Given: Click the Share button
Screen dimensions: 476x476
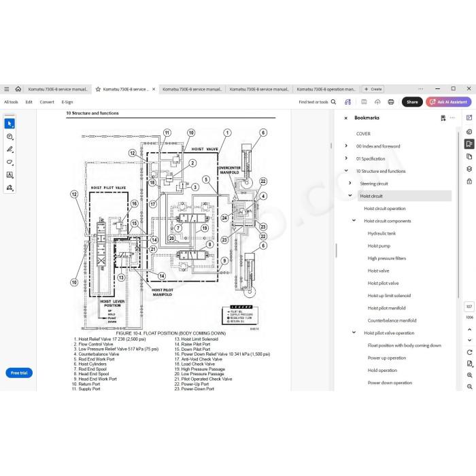Looking at the screenshot, I should (x=412, y=102).
